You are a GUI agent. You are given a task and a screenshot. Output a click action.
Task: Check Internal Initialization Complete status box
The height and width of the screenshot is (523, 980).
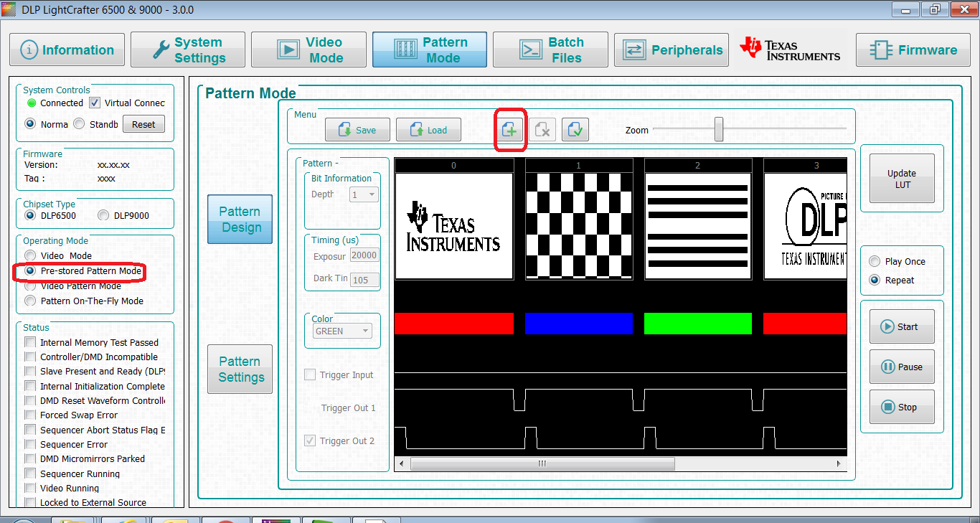30,386
